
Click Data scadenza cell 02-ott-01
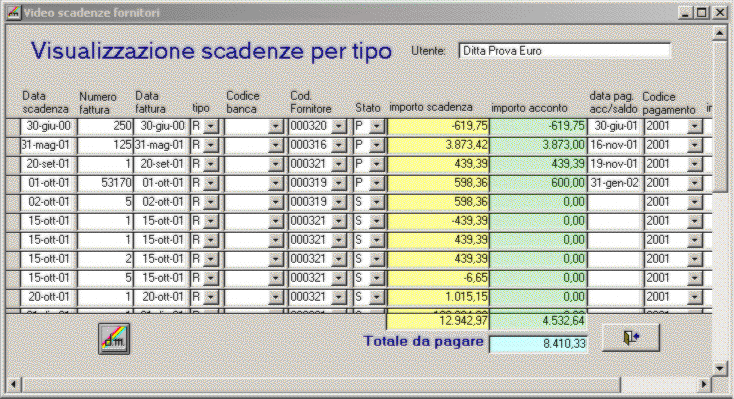(x=48, y=202)
